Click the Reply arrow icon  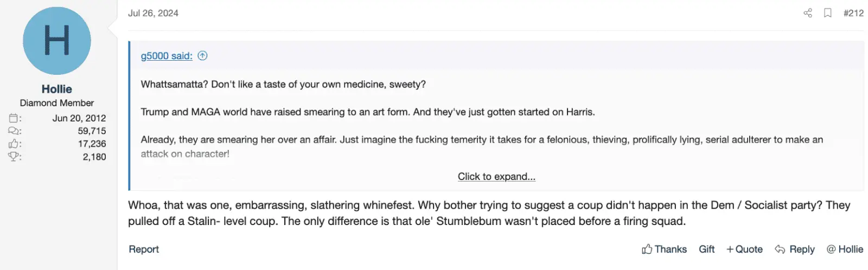point(780,249)
